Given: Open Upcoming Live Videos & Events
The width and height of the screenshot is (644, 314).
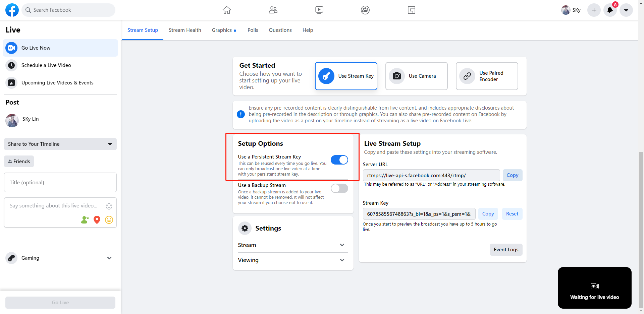Looking at the screenshot, I should pyautogui.click(x=60, y=83).
